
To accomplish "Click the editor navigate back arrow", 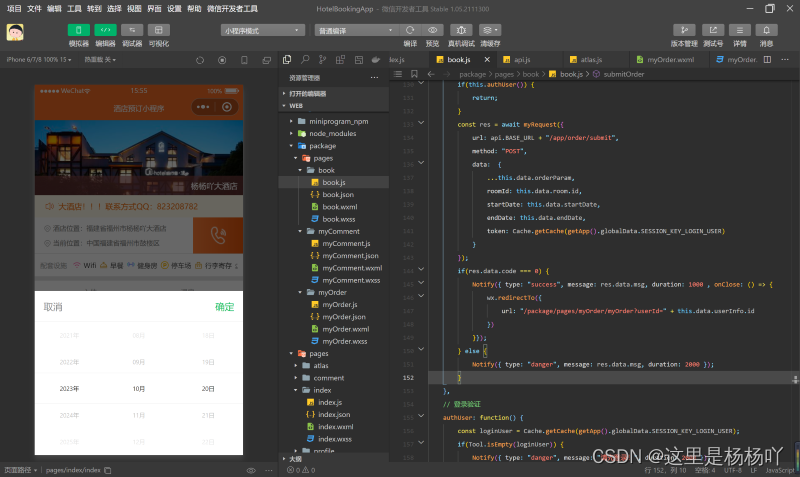I will click(x=431, y=74).
